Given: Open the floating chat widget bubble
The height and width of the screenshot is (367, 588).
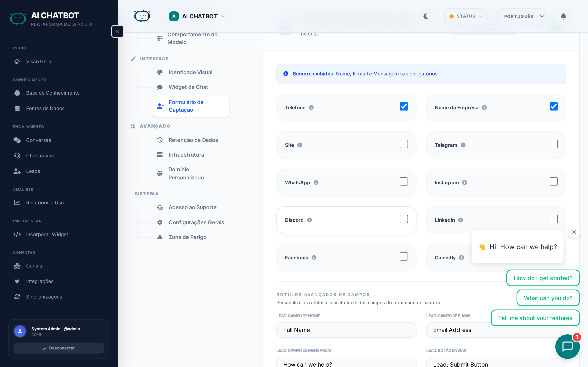Looking at the screenshot, I should 567,346.
